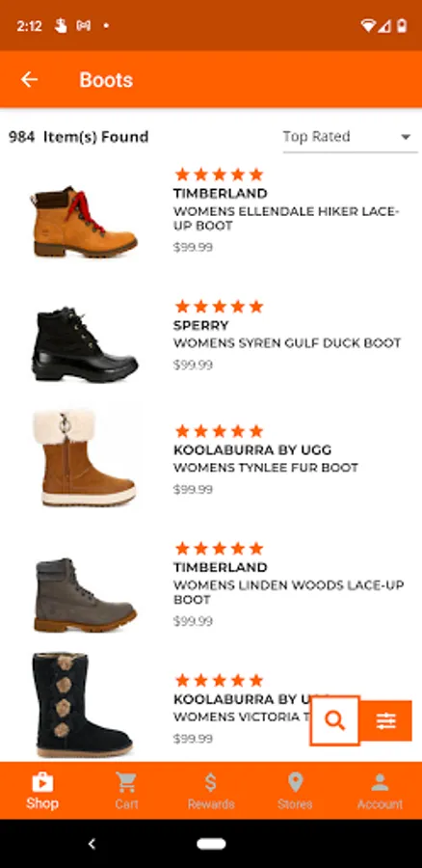
Task: Open the Timberland Ellendale Hiker boot image
Action: [x=84, y=222]
